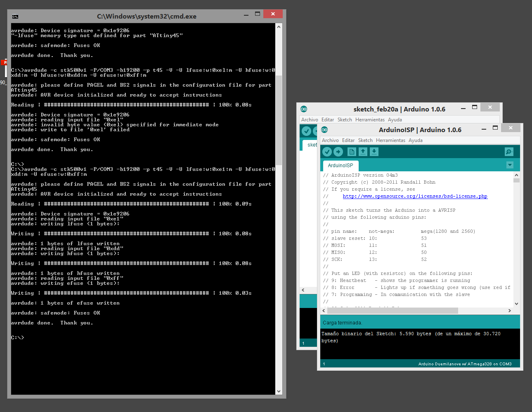Click cmd scrollbar down arrow
The image size is (532, 412).
[x=279, y=391]
